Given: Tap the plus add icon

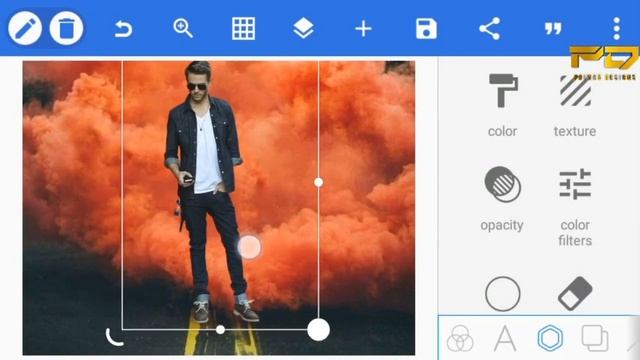Looking at the screenshot, I should [x=363, y=29].
